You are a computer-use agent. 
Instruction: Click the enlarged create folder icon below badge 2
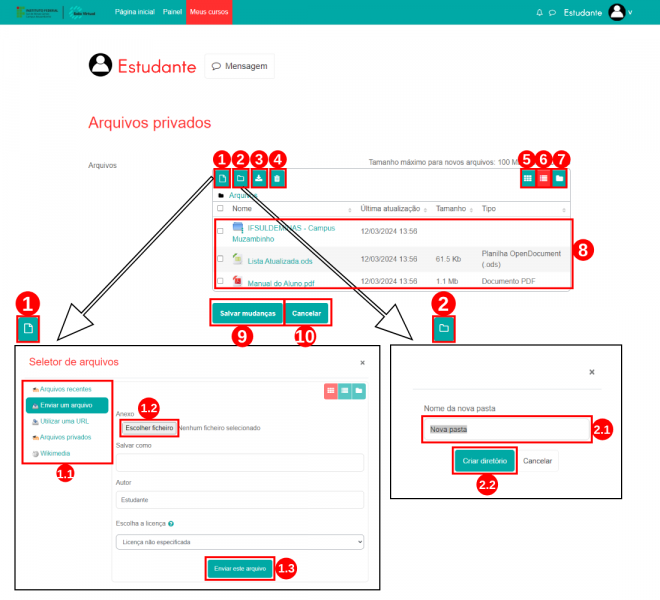point(444,328)
